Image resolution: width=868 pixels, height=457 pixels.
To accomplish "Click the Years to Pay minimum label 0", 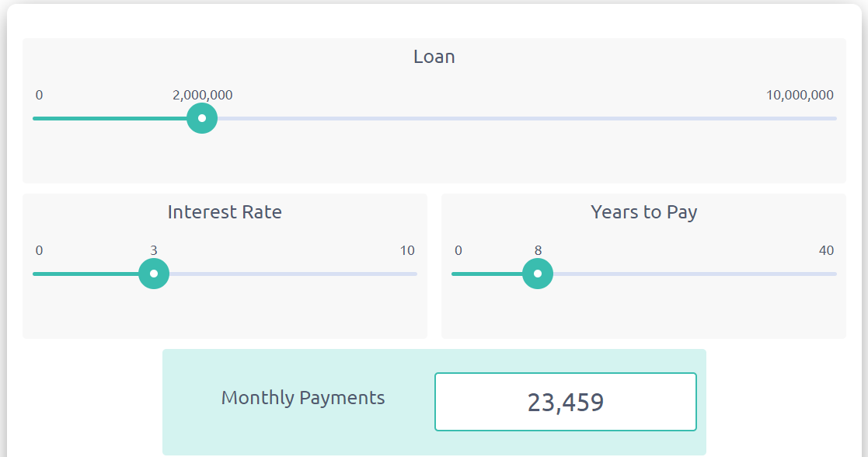I will 458,250.
